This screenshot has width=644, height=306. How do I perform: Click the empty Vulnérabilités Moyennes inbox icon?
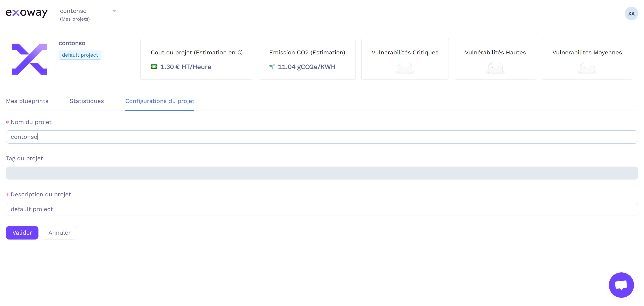pos(587,68)
